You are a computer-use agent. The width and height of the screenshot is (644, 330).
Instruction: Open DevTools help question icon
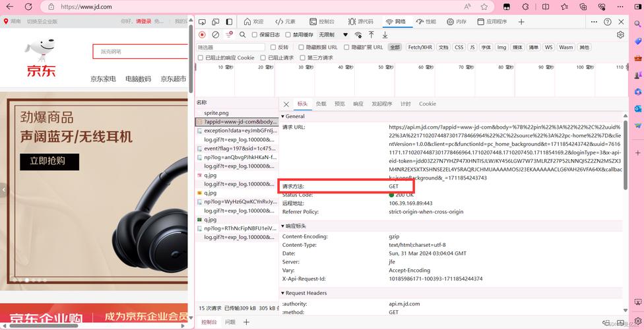[x=608, y=22]
